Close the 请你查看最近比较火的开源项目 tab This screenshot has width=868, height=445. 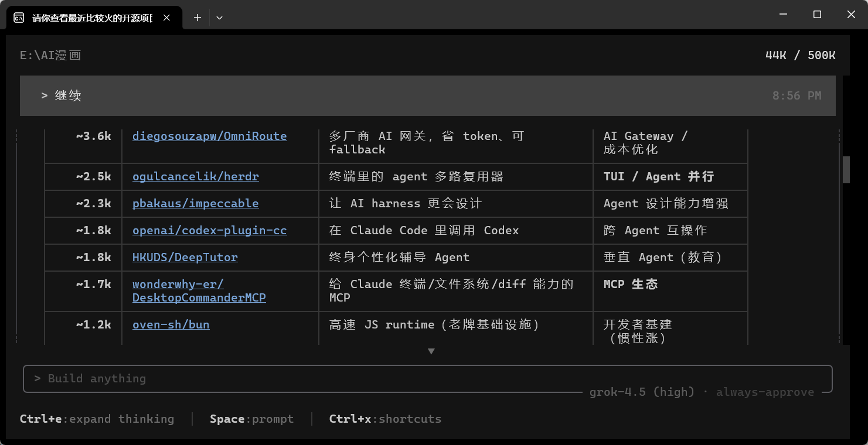(x=166, y=18)
